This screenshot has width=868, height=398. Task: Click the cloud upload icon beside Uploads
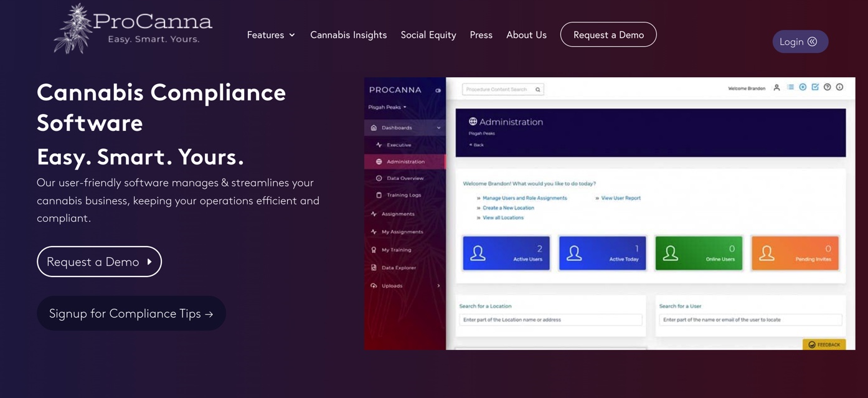click(374, 286)
